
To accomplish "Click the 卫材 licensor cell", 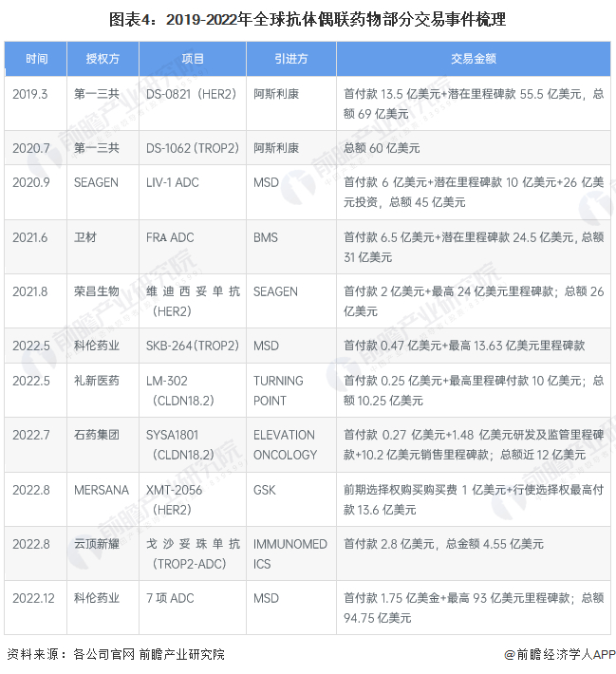I will click(x=103, y=247).
